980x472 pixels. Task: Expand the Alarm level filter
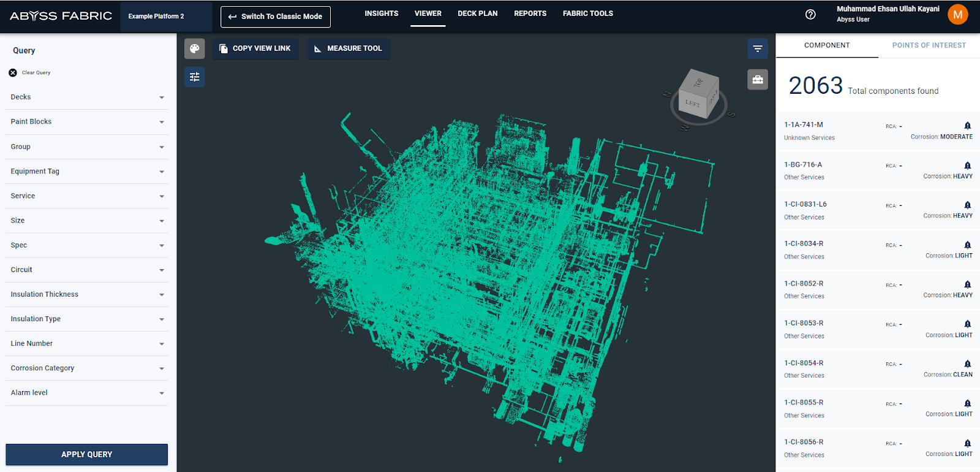tap(162, 393)
